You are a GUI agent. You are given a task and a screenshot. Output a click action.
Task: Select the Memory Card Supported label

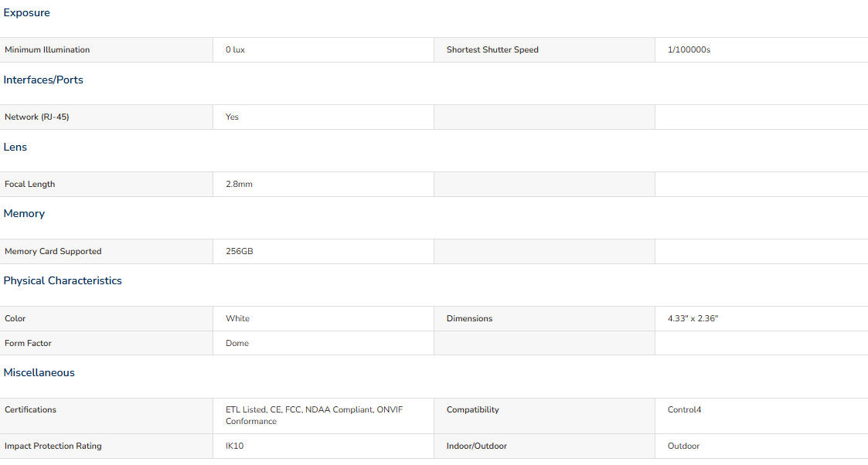coord(53,252)
